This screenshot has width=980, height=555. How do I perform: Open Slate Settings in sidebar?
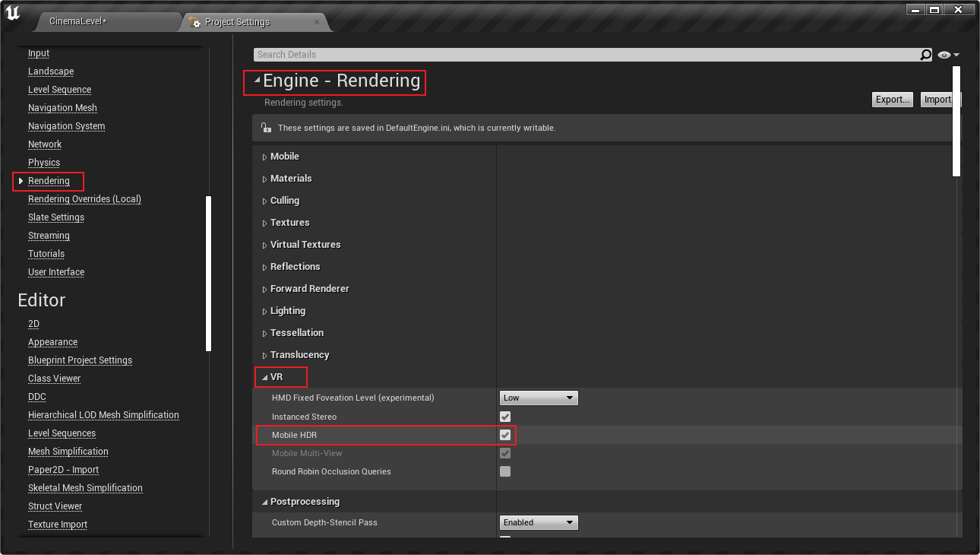(x=56, y=217)
